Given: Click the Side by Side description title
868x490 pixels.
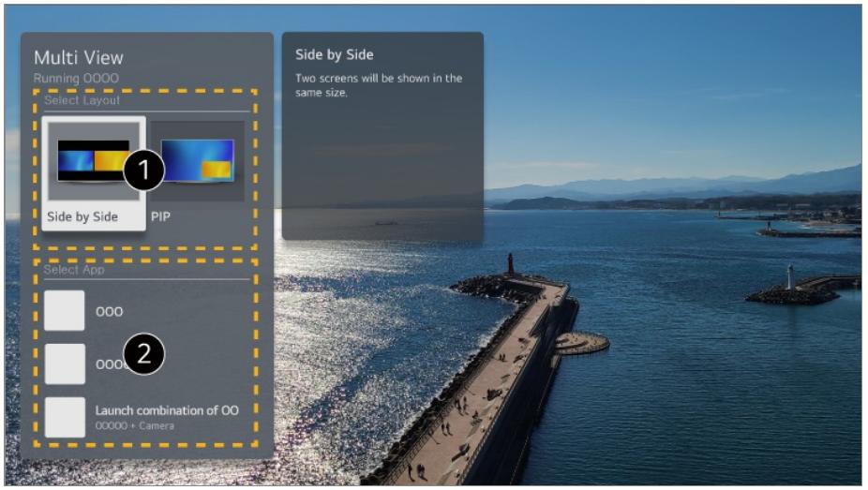Looking at the screenshot, I should coord(334,55).
